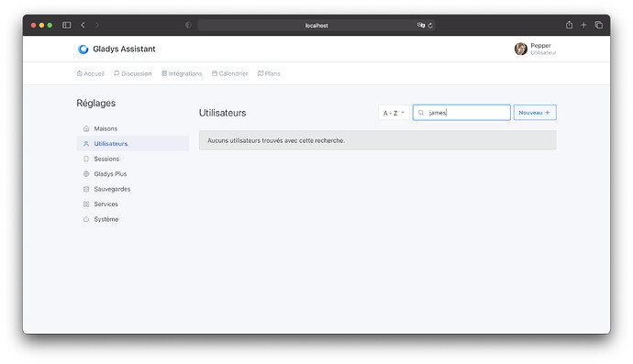
Task: Open Système settings
Action: click(x=133, y=219)
